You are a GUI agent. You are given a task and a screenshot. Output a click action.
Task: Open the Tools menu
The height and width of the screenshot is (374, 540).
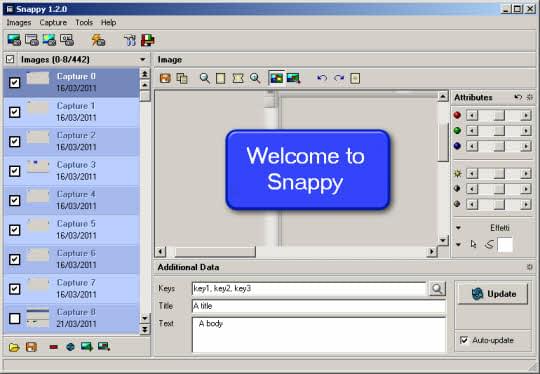[x=84, y=23]
